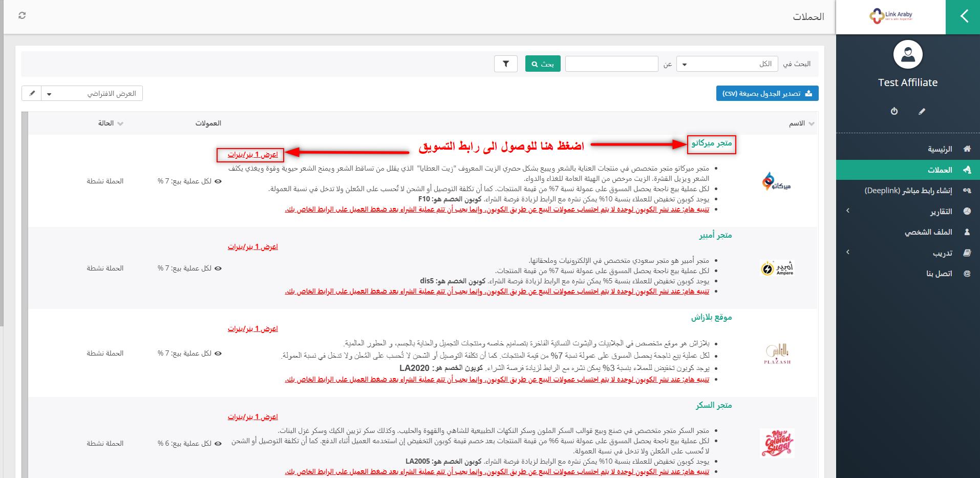This screenshot has height=478, width=980.
Task: Log out using the power icon
Action: [894, 111]
